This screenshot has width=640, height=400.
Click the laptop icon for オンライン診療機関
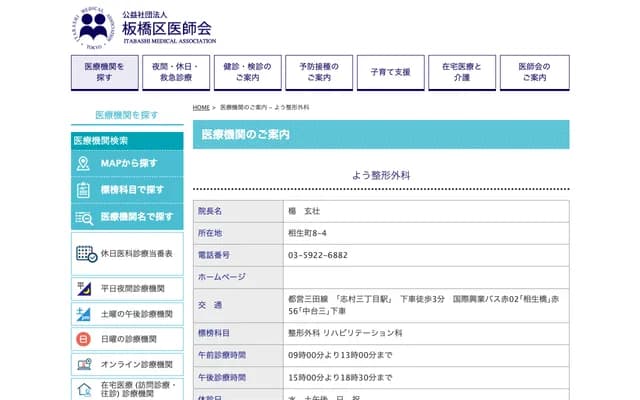(x=85, y=365)
